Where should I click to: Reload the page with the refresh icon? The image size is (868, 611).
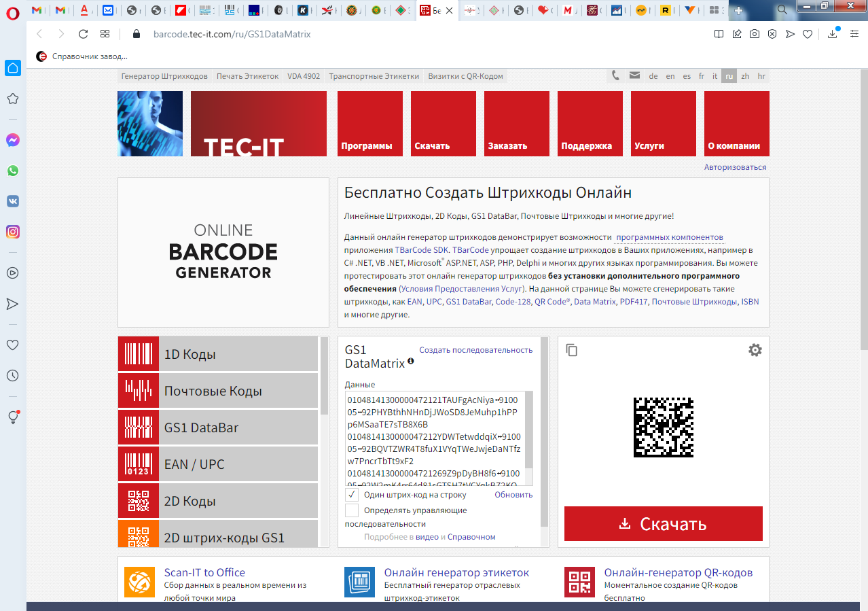pyautogui.click(x=83, y=34)
